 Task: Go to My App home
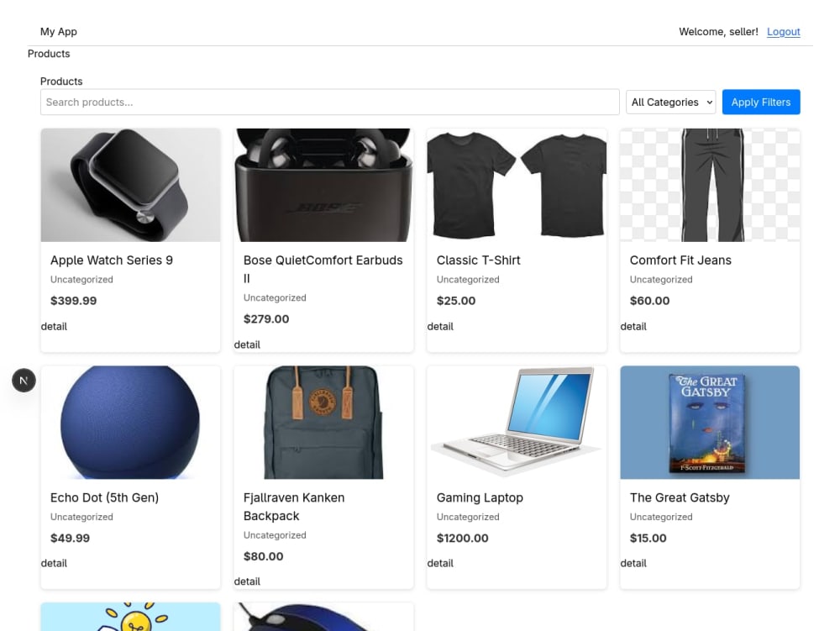(59, 32)
